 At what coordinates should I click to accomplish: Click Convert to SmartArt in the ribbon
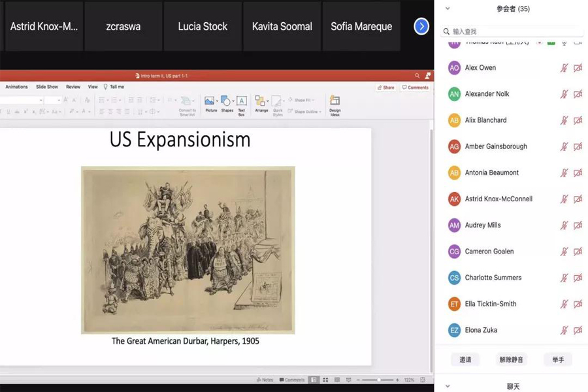tap(187, 106)
